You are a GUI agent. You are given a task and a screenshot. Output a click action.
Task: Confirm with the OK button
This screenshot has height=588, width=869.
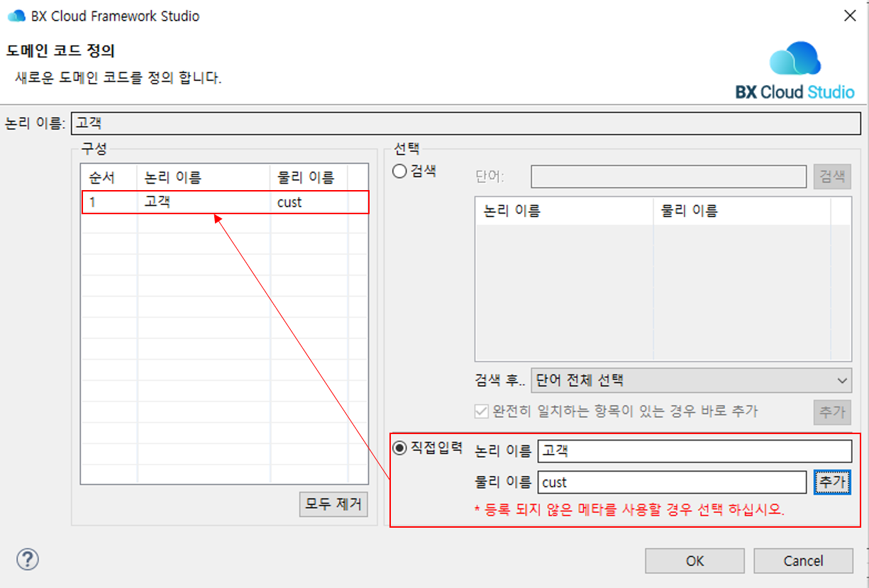[694, 561]
